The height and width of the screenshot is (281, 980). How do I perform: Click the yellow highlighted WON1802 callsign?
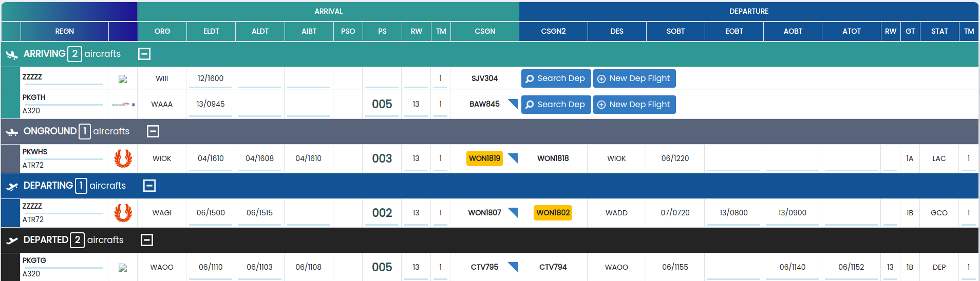click(553, 213)
